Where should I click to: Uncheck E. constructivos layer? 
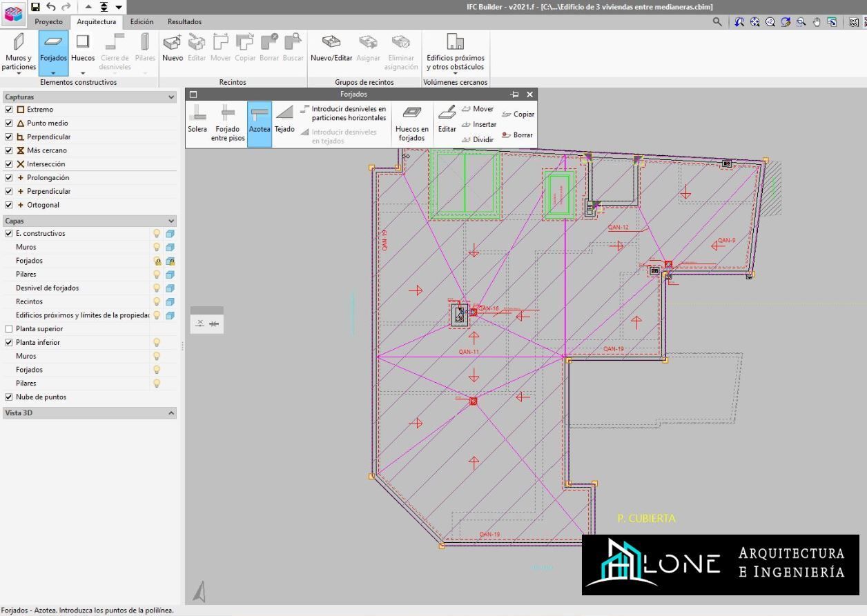(x=9, y=234)
